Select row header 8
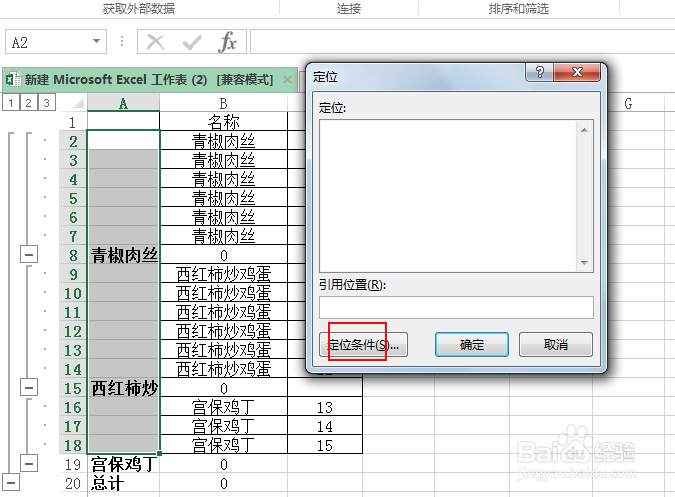Viewport: 675px width, 497px height. (x=73, y=256)
